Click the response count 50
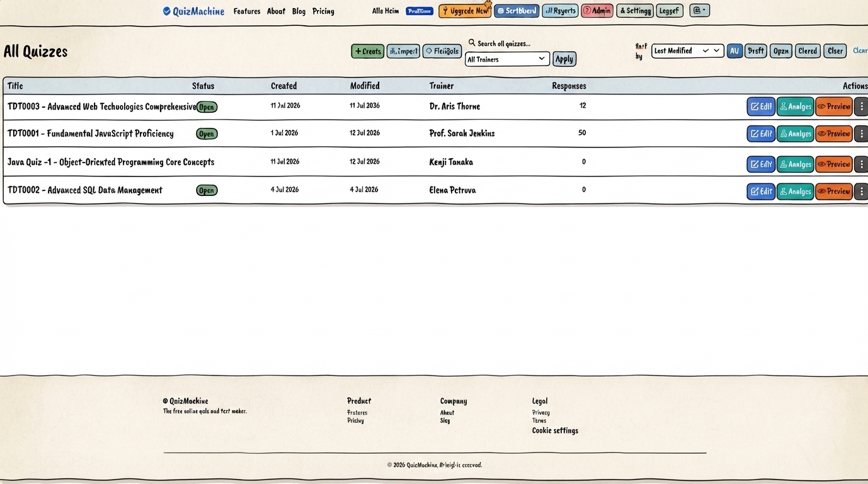The height and width of the screenshot is (484, 868). pos(582,133)
